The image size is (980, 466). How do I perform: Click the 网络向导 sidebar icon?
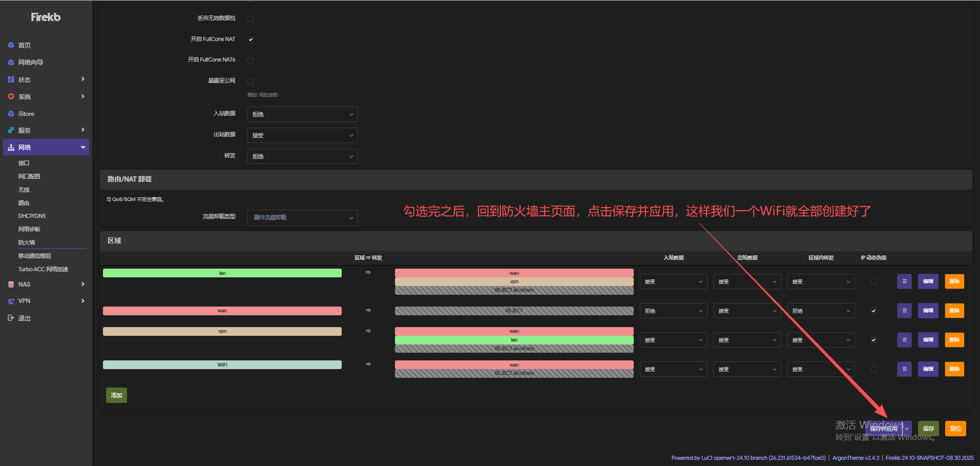tap(11, 63)
